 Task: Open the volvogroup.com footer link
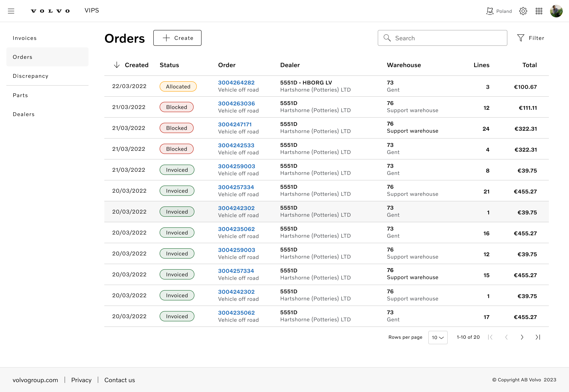[35, 380]
